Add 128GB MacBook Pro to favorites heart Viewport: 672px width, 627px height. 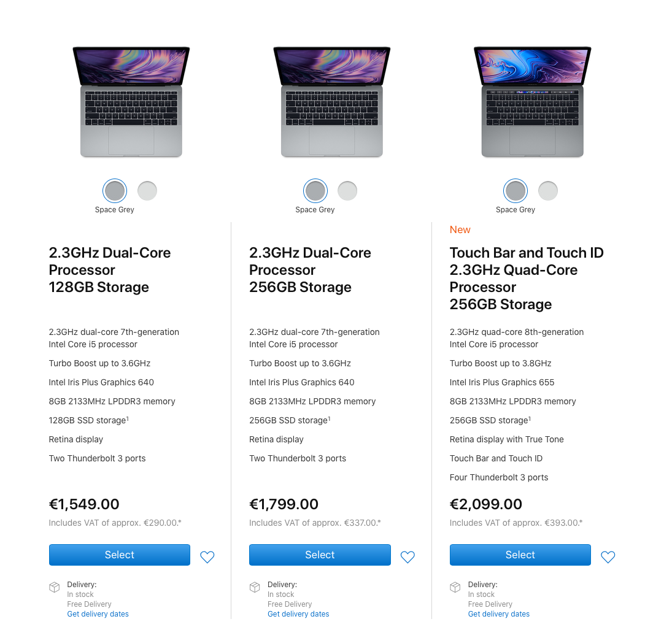coord(207,556)
